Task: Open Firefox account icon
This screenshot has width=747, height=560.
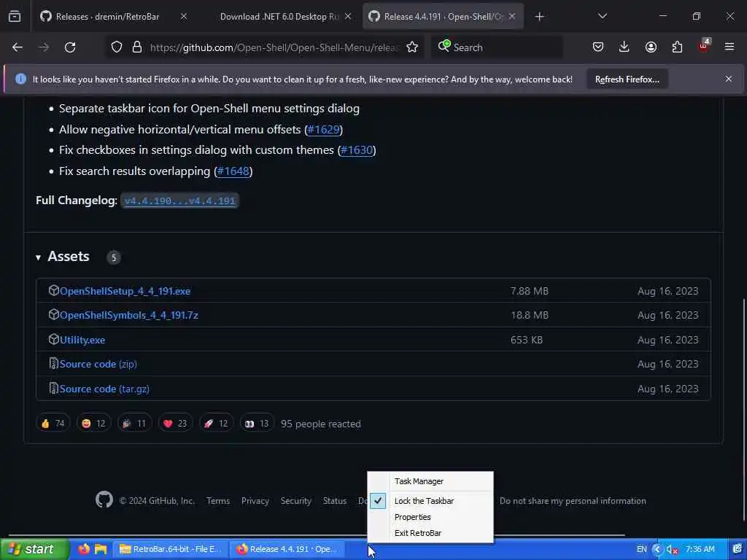Action: 651,47
